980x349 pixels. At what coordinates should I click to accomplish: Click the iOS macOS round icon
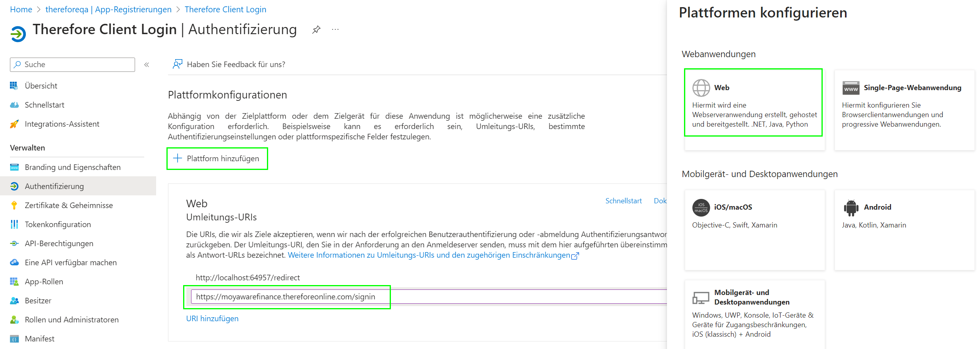(701, 208)
